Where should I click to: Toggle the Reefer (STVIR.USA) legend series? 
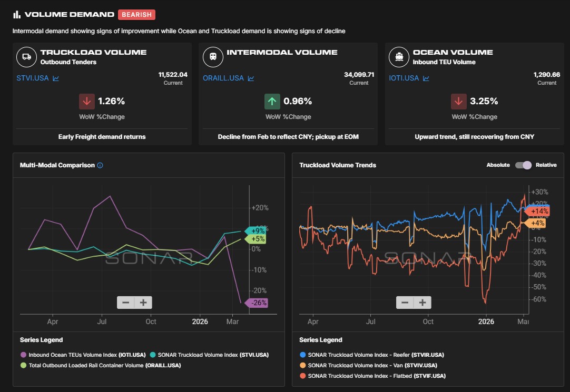point(372,355)
